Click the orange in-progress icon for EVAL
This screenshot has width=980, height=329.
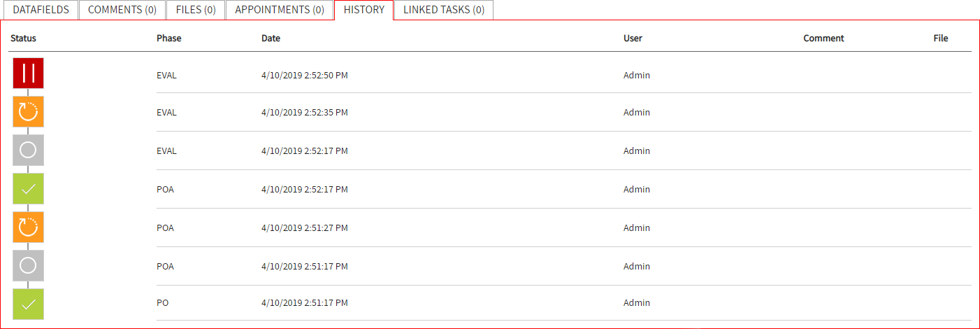pos(28,112)
